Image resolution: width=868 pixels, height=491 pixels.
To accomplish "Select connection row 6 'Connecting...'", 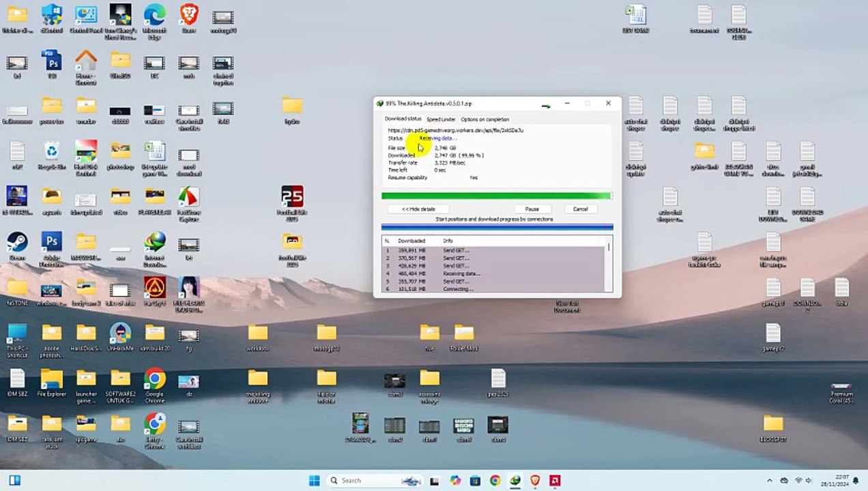I will [x=493, y=289].
